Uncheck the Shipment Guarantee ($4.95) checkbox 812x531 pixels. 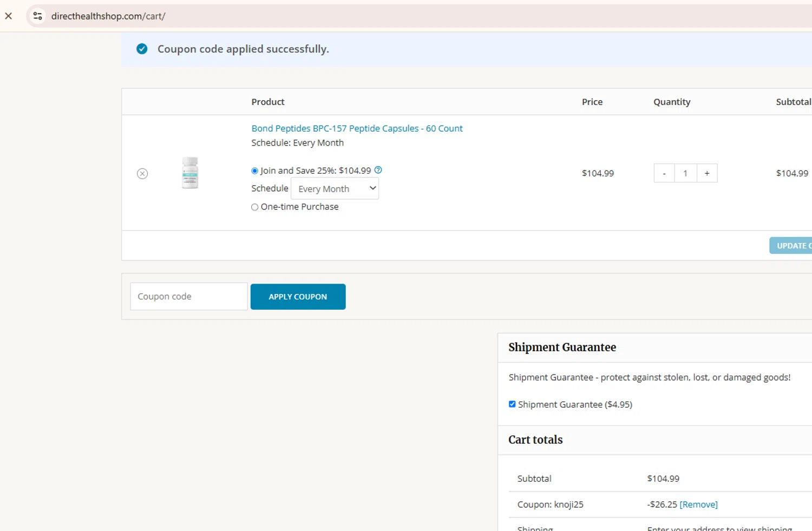(512, 404)
